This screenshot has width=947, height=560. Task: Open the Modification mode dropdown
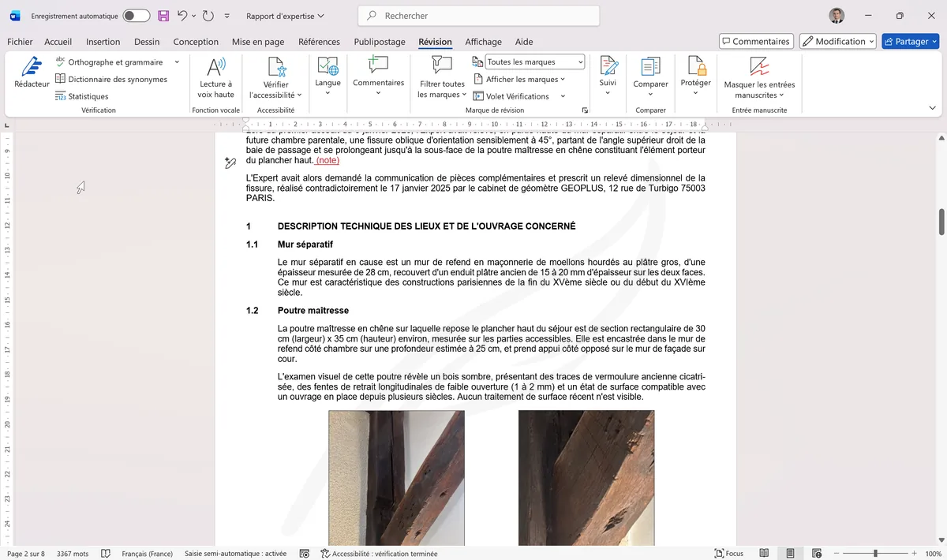pos(837,40)
